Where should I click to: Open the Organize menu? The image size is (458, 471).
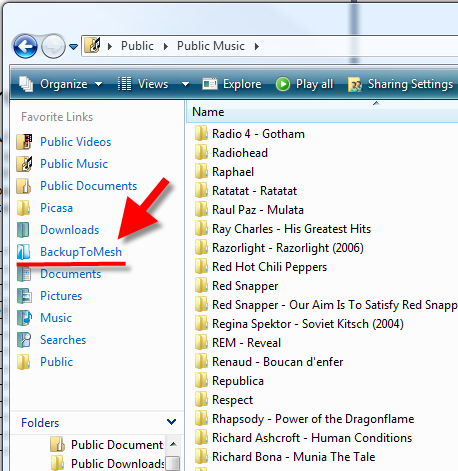tap(61, 84)
